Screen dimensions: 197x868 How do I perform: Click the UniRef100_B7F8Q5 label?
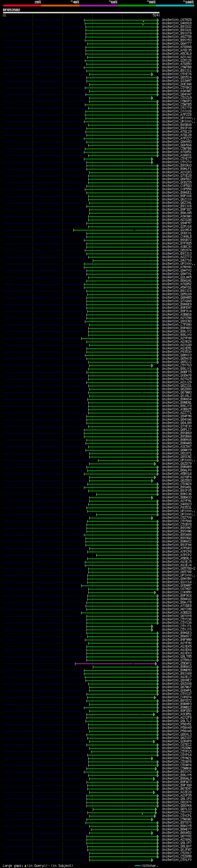tap(177, 244)
